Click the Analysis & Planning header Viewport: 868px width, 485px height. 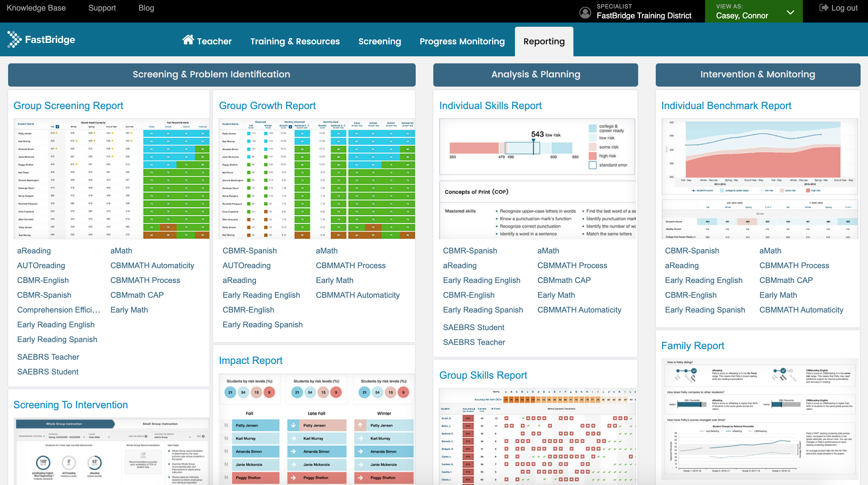[x=536, y=75]
